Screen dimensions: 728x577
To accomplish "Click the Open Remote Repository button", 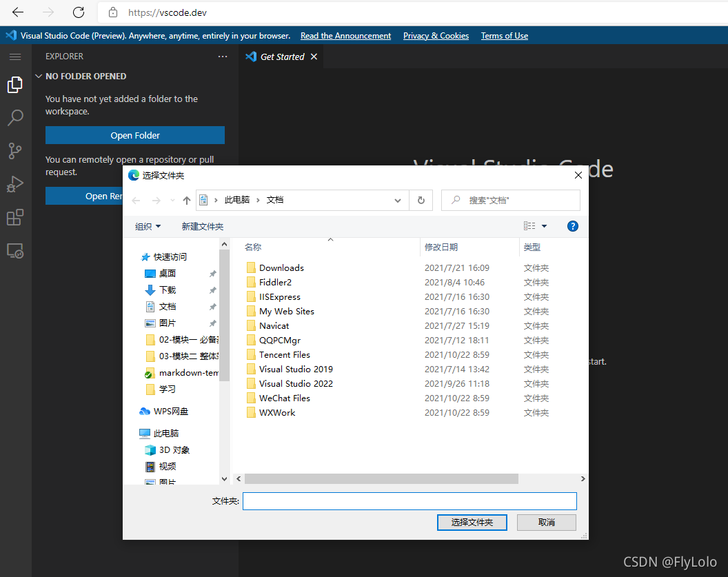I will pyautogui.click(x=85, y=196).
